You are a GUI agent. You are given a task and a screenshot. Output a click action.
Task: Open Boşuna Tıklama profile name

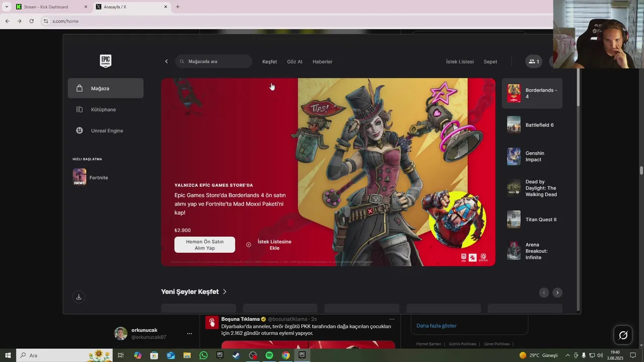pyautogui.click(x=240, y=319)
